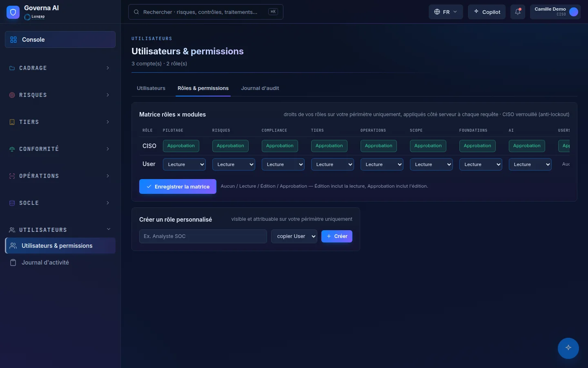This screenshot has height=368, width=588.
Task: Click the Risques target icon
Action: tap(12, 95)
